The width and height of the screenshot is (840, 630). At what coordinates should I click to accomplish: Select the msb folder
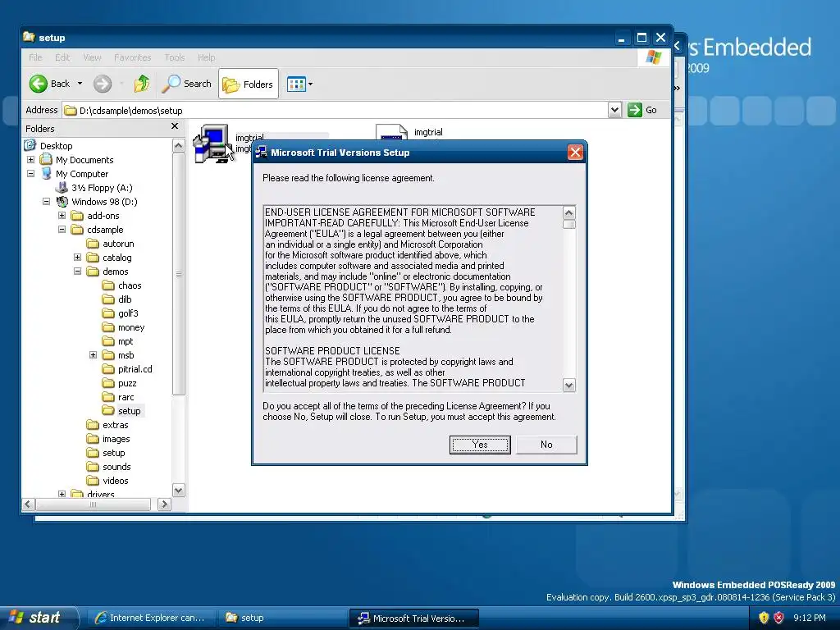pos(126,354)
